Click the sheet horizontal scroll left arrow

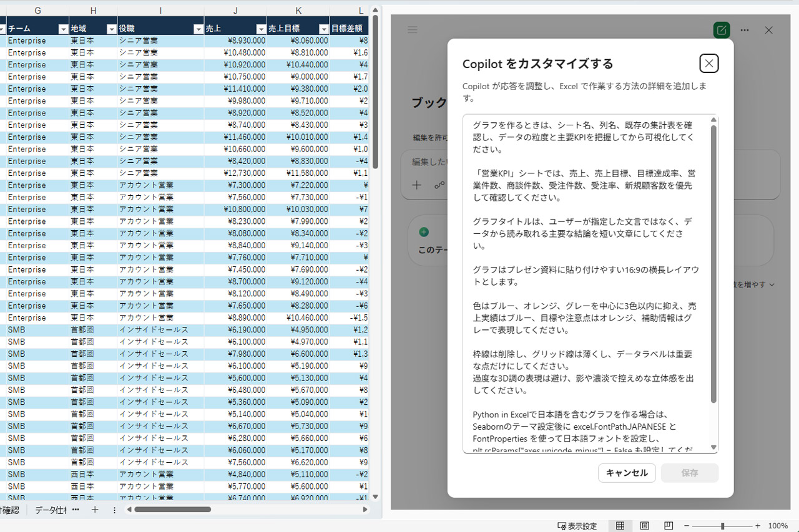pyautogui.click(x=130, y=510)
